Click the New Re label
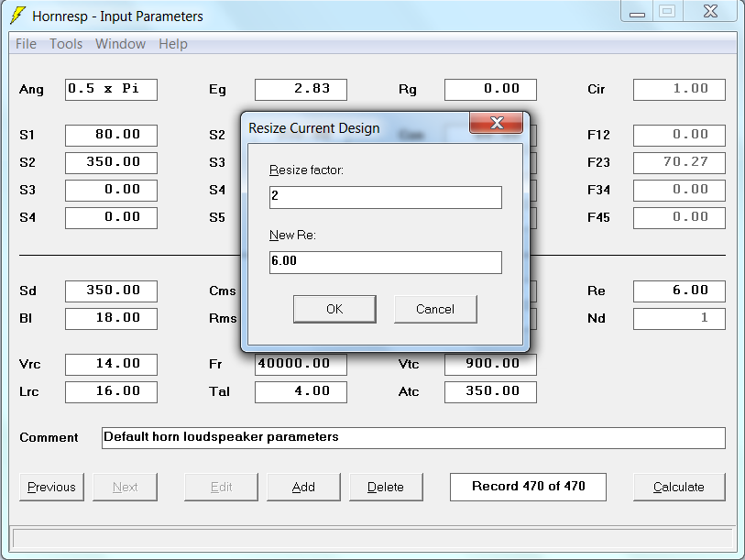This screenshot has height=560, width=745. (x=292, y=236)
